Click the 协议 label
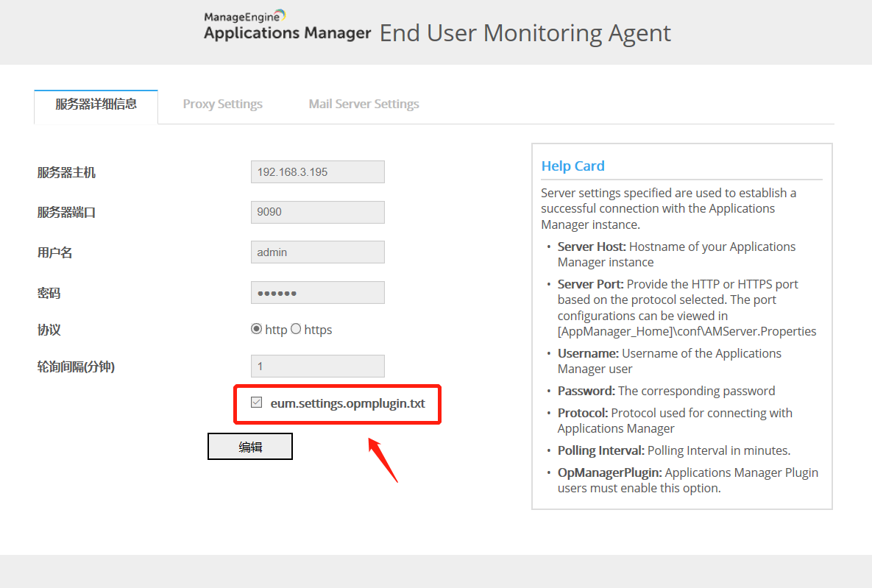 click(x=49, y=330)
